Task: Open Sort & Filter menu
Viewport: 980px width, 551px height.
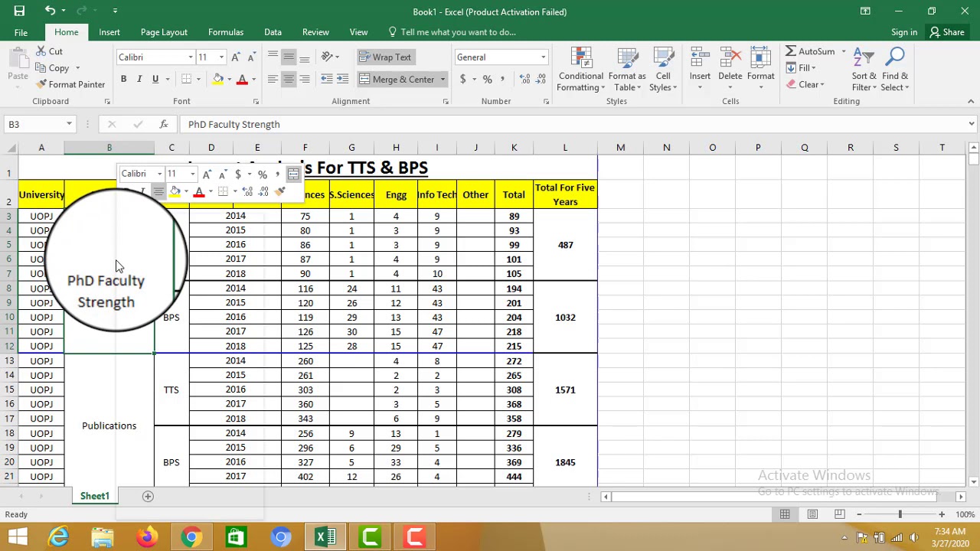Action: tap(864, 70)
